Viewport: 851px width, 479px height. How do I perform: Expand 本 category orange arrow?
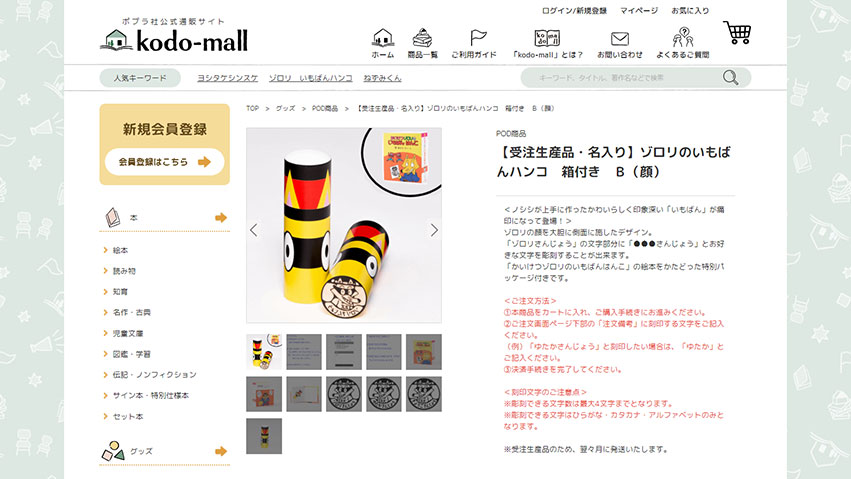pos(221,218)
